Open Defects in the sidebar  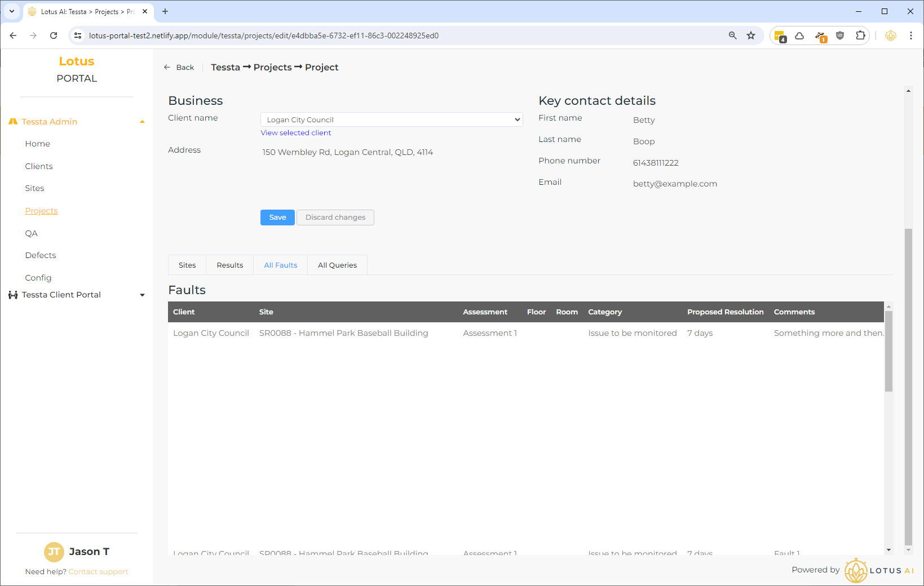(x=41, y=255)
